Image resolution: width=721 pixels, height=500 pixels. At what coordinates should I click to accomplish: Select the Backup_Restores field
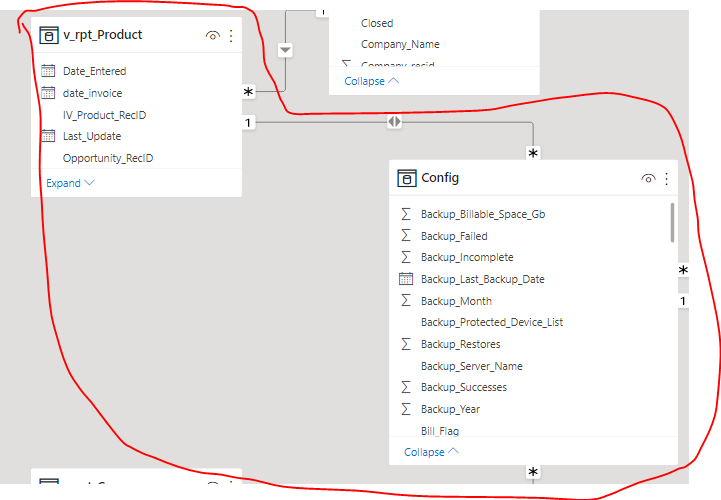point(461,344)
